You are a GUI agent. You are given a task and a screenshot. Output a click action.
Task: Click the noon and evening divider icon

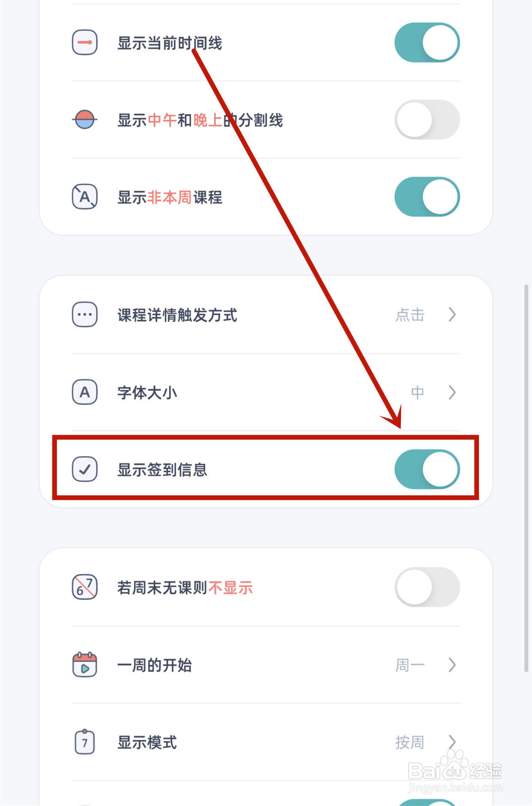tap(85, 120)
